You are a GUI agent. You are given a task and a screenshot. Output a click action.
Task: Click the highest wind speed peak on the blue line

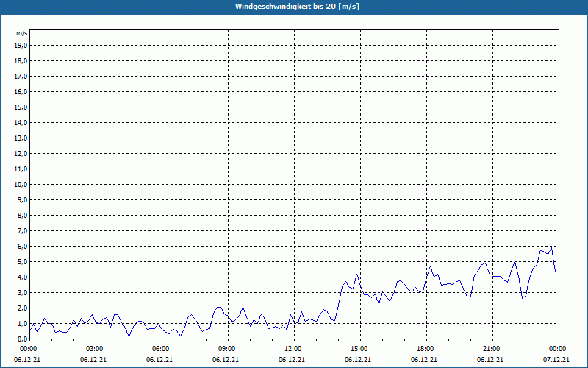[551, 248]
